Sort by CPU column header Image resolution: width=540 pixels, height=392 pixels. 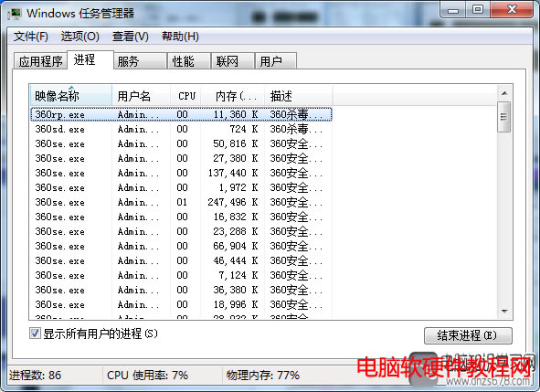(186, 96)
